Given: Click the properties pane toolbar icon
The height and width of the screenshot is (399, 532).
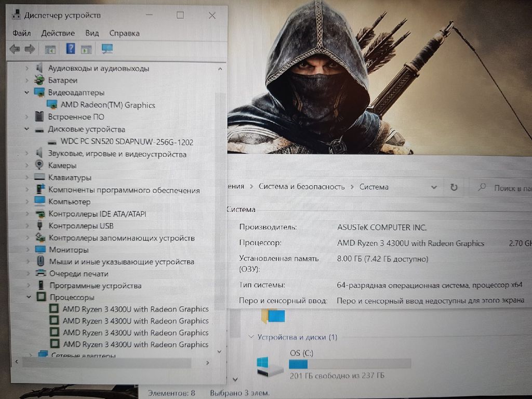Looking at the screenshot, I should 86,49.
